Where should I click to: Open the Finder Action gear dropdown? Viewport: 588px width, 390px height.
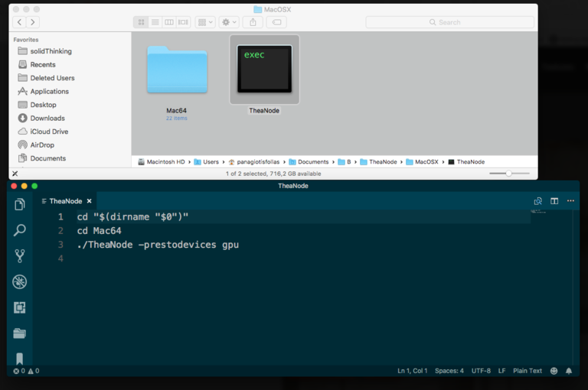pyautogui.click(x=229, y=22)
